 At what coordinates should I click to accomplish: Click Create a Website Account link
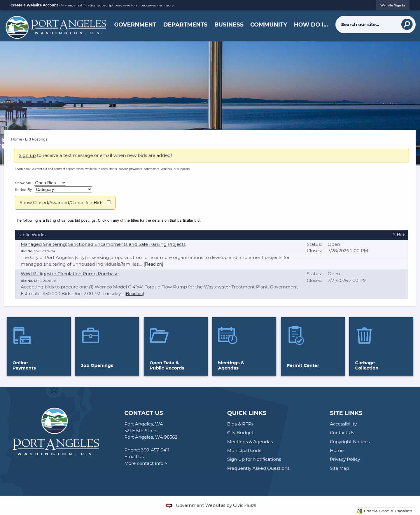point(34,5)
